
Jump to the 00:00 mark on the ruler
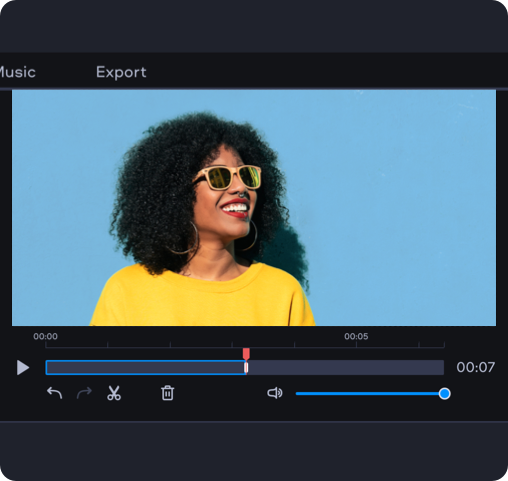[45, 336]
